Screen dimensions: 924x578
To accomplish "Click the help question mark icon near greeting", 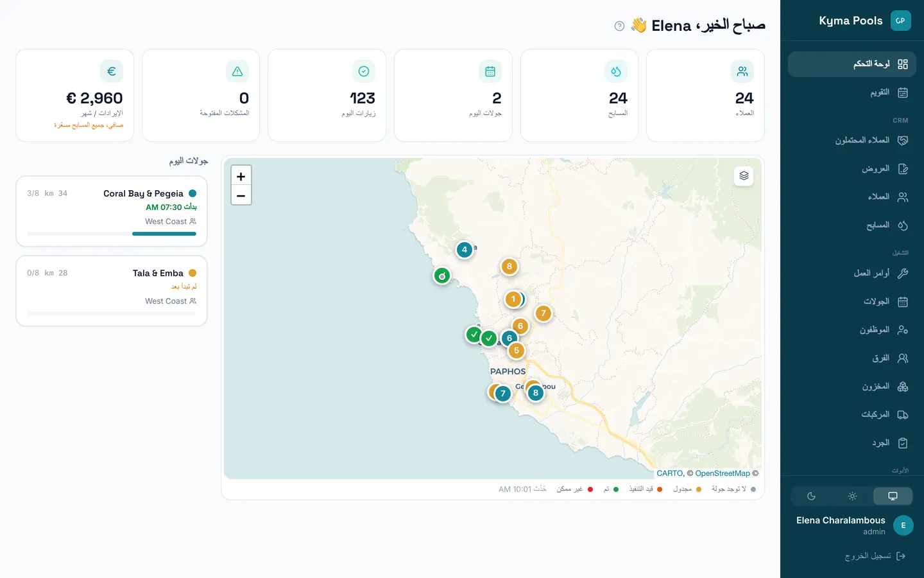I will [x=619, y=26].
